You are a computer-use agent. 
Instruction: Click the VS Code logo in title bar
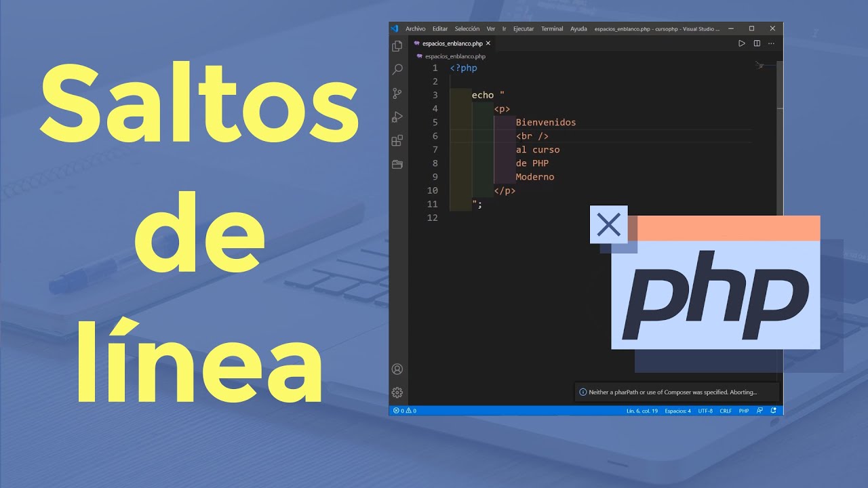coord(394,28)
